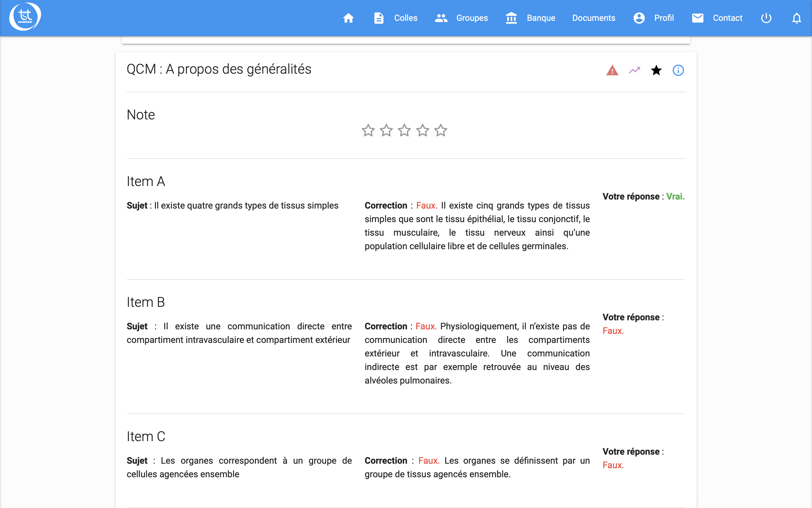812x508 pixels.
Task: Click the Colles document icon
Action: pyautogui.click(x=379, y=18)
